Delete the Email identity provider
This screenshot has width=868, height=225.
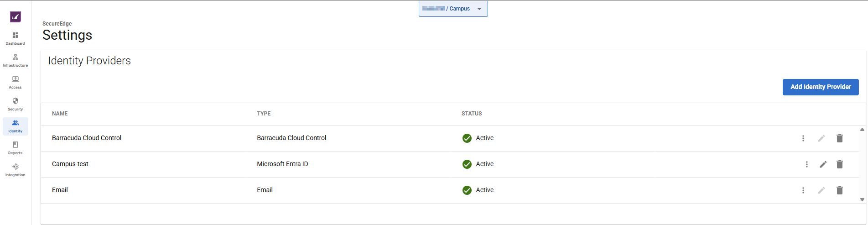(839, 190)
